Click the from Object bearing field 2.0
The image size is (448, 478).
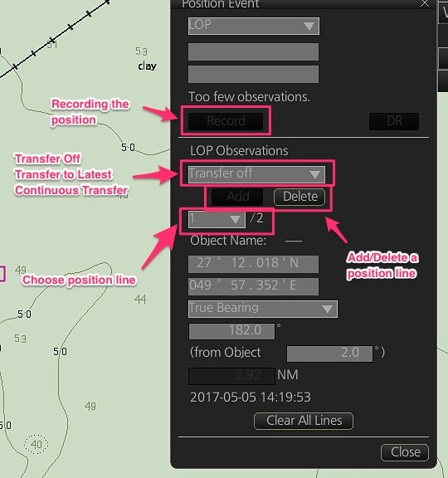point(329,354)
